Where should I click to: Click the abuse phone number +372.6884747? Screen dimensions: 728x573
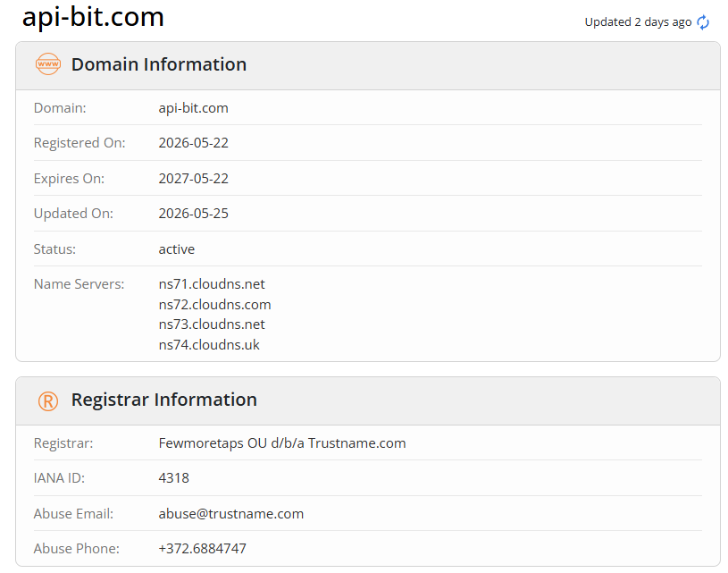[202, 549]
